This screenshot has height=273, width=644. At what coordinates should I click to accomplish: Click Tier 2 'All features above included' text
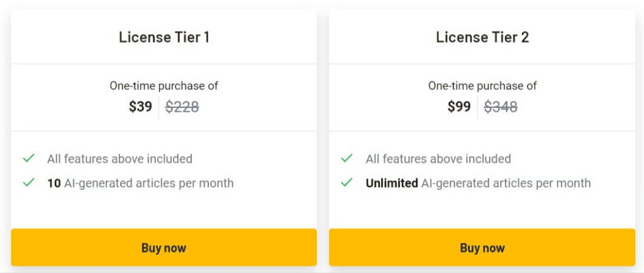click(438, 159)
